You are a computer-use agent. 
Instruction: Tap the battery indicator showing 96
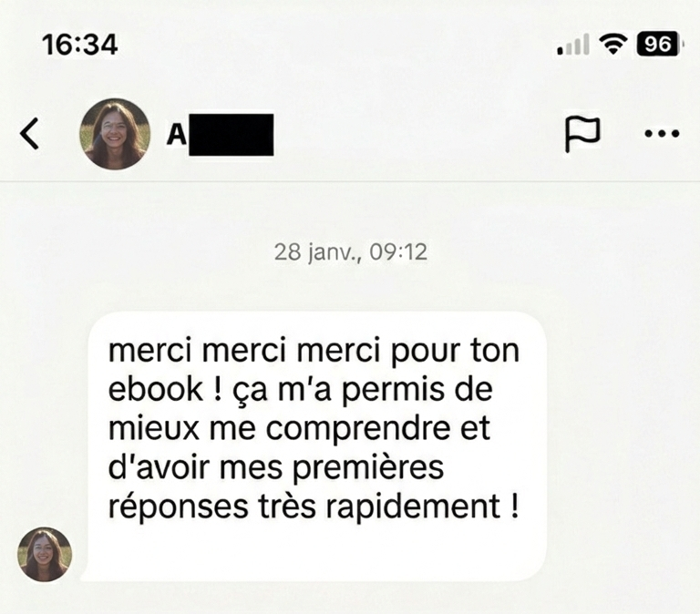pos(659,44)
